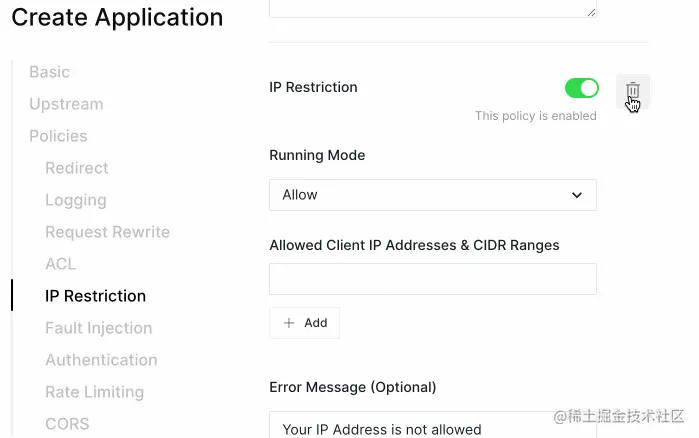Open the Upstream sidebar section
This screenshot has height=438, width=699.
(66, 104)
